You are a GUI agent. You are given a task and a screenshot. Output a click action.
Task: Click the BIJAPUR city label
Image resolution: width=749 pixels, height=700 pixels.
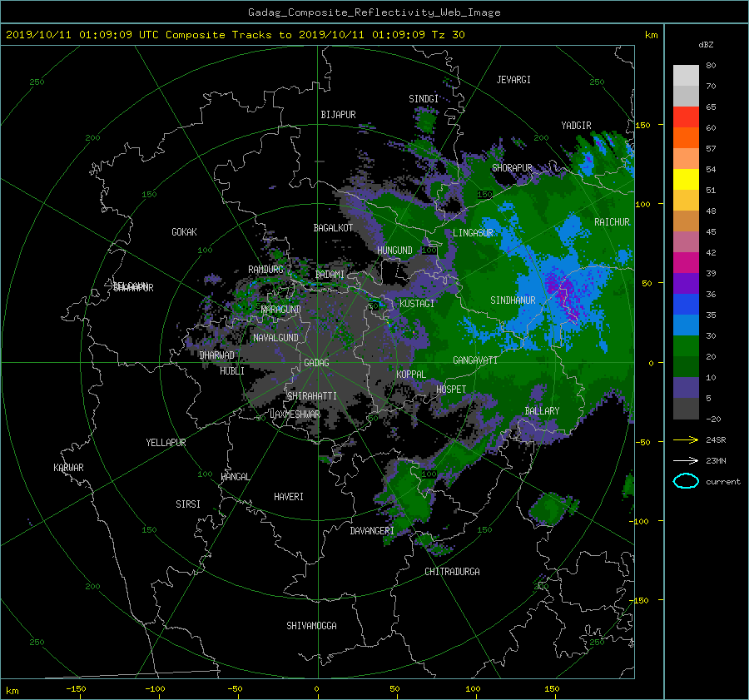(x=338, y=115)
